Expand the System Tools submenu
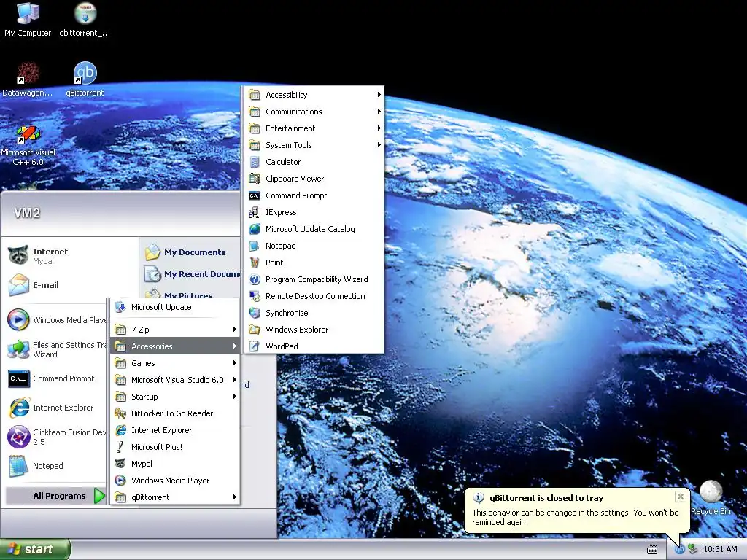The width and height of the screenshot is (747, 560). pos(314,145)
